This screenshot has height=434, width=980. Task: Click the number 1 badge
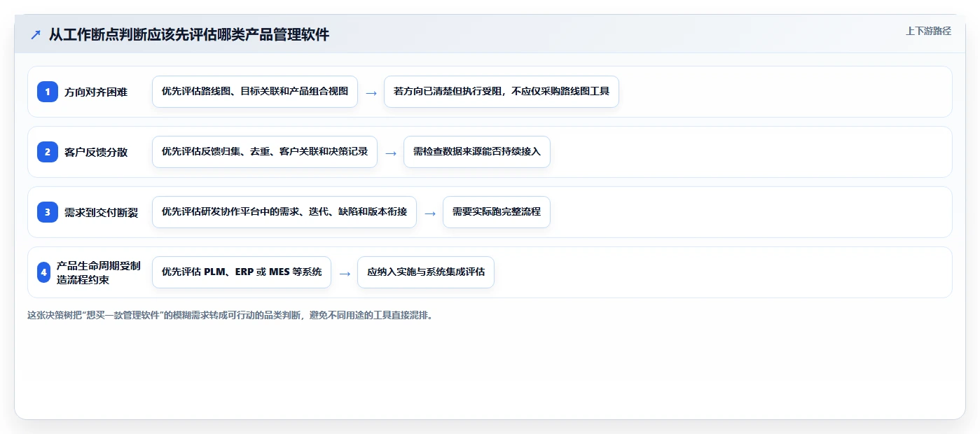tap(48, 92)
